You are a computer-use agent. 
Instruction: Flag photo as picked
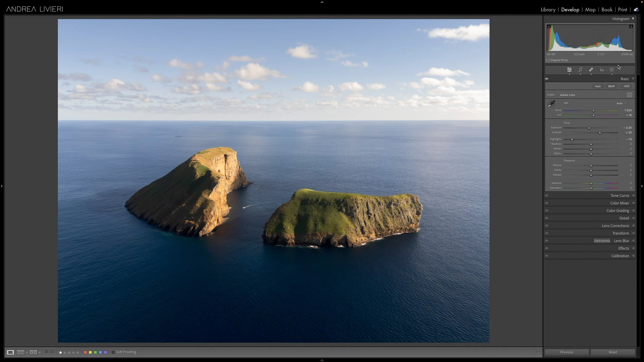[x=46, y=352]
